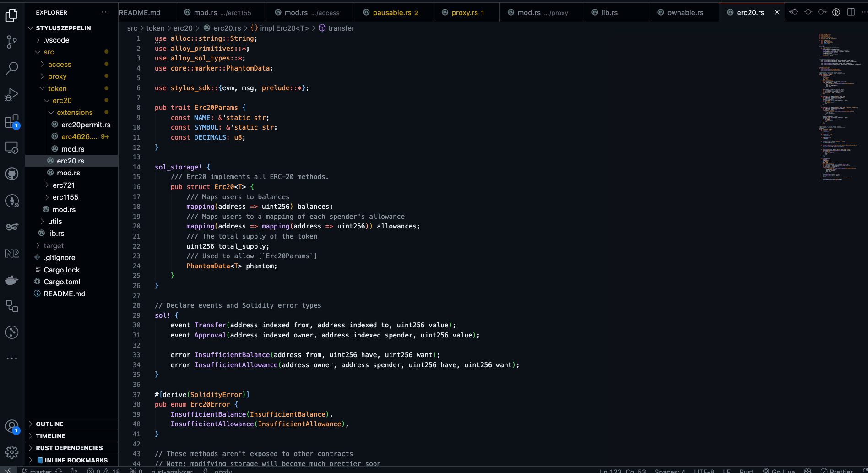Open Manage gear menu

(x=12, y=453)
